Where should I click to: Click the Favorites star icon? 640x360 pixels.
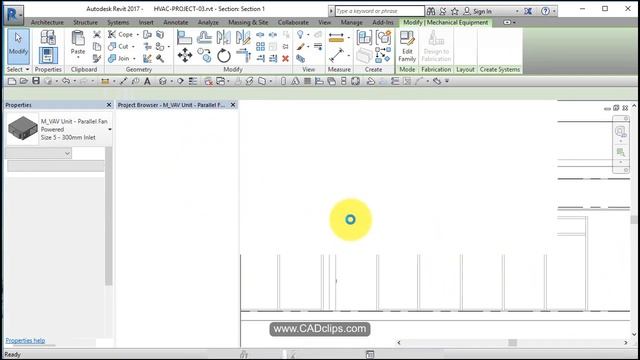[455, 11]
